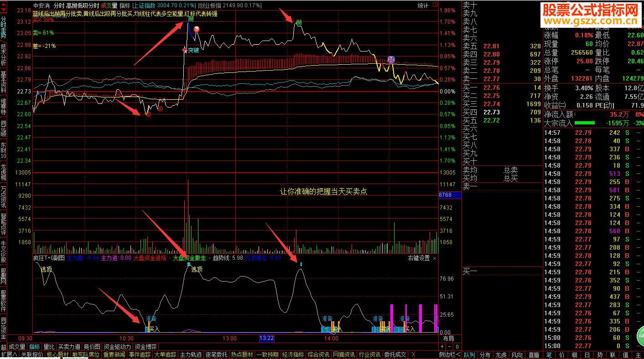
Task: Select the 卖五 22.81 order row
Action: click(x=502, y=46)
